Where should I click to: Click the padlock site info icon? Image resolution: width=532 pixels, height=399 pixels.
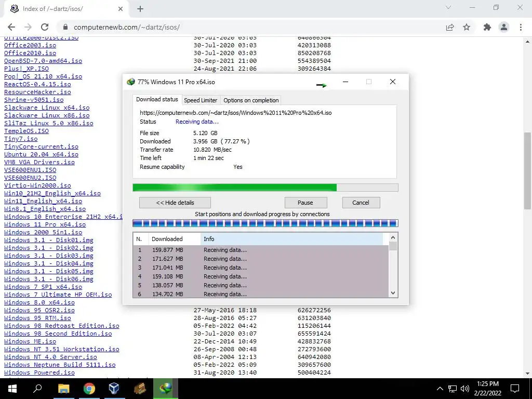pyautogui.click(x=65, y=27)
